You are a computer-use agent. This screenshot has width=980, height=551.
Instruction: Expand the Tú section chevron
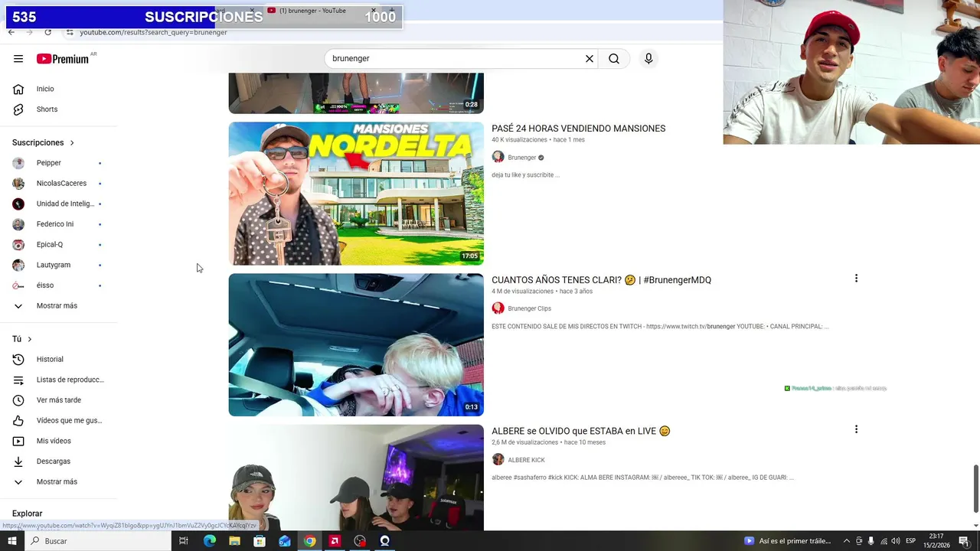point(30,339)
